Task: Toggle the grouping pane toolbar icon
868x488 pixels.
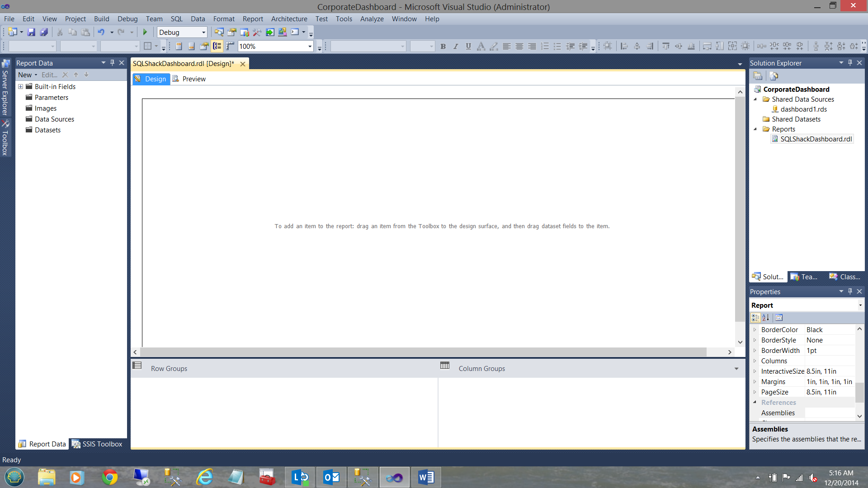Action: tap(217, 46)
